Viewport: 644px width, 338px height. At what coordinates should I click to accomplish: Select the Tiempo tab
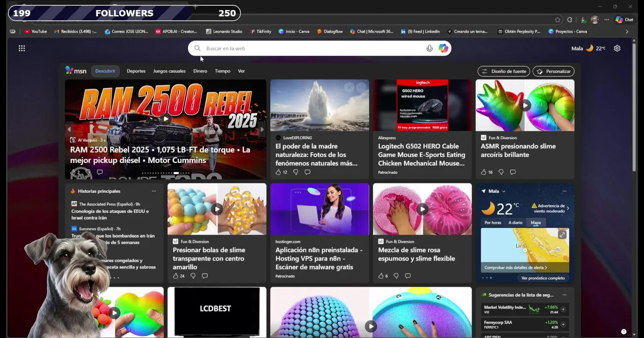coord(223,71)
